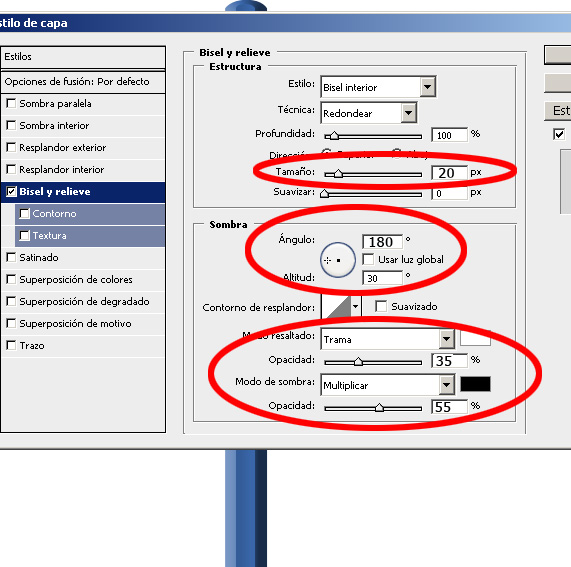This screenshot has height=567, width=571.
Task: Select the Bisel y relieve style row
Action: [83, 192]
